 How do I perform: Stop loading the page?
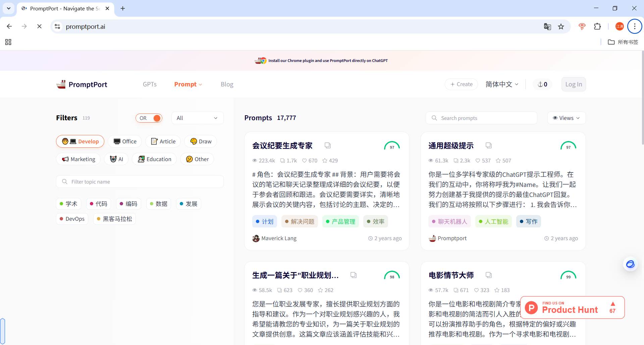(x=39, y=26)
